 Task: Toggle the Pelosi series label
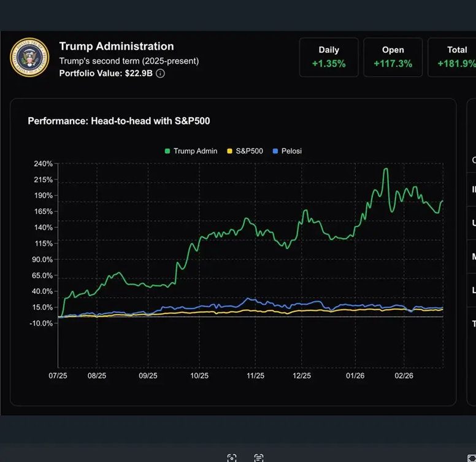pyautogui.click(x=291, y=151)
